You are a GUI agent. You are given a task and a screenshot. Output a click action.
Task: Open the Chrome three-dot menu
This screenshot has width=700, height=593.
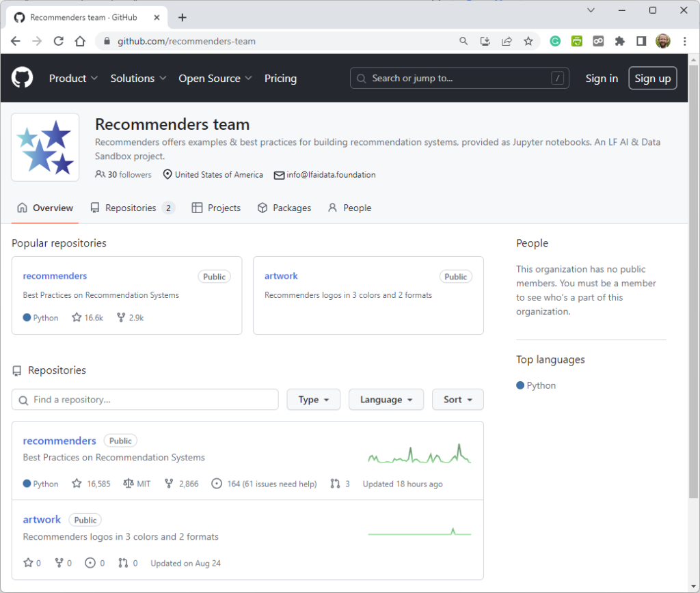click(x=685, y=41)
